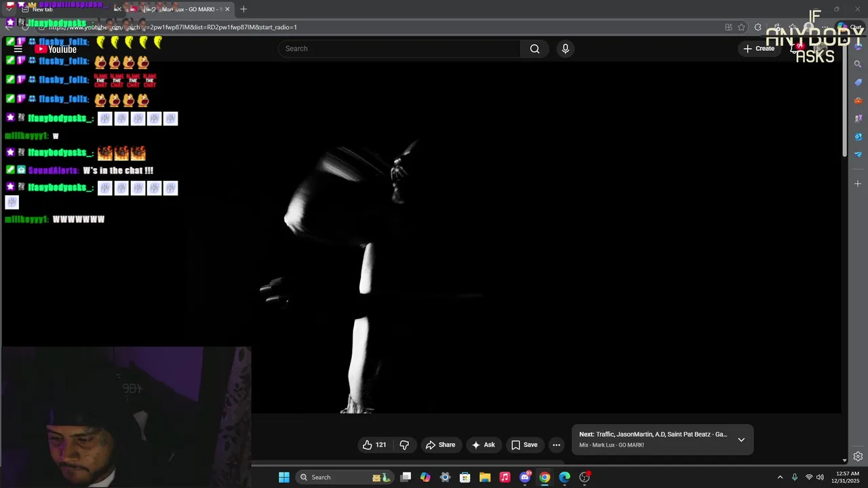Open the sidebar tools briefcase icon
Viewport: 868px width, 488px height.
tap(858, 101)
